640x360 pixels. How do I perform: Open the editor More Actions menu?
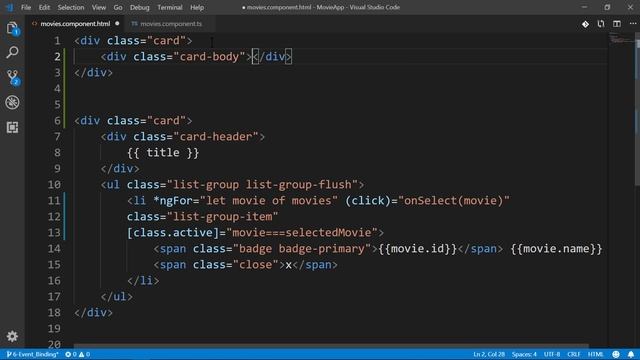point(633,24)
